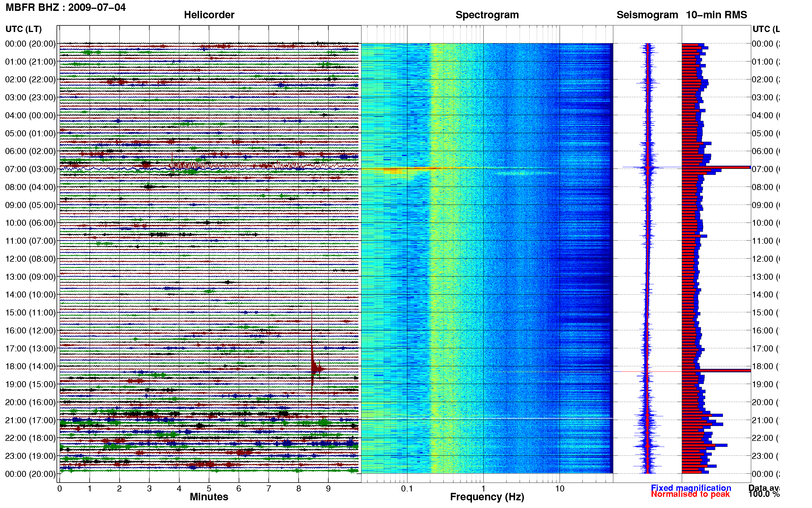Click right-axis time label '07:00'
Screen dimensions: 812x508
click(765, 169)
